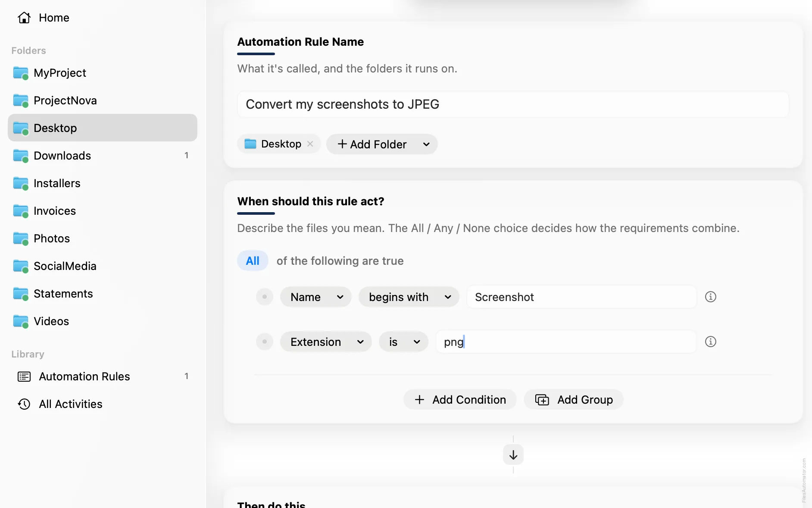Click the Downloads folder icon
Image resolution: width=812 pixels, height=508 pixels.
point(21,156)
